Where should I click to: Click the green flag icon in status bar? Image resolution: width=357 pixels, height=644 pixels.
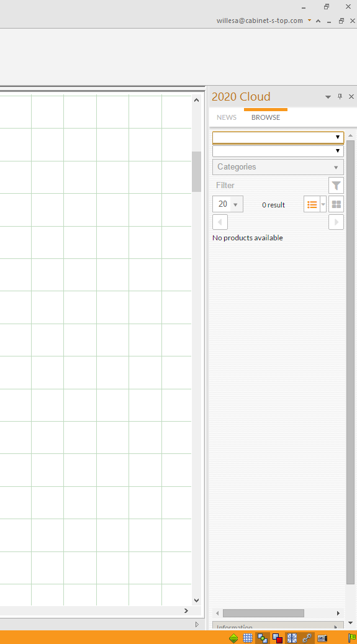click(x=352, y=638)
